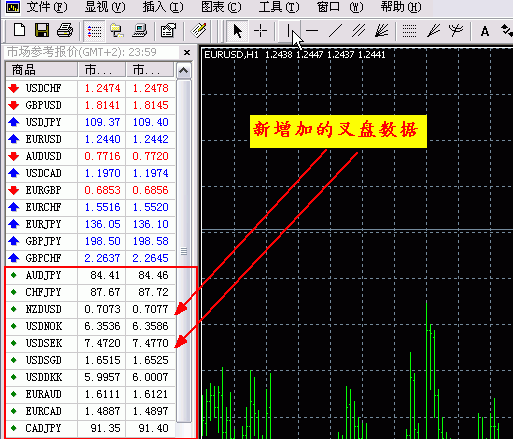Image resolution: width=513 pixels, height=439 pixels.
Task: Click the quote list scrollbar thumb
Action: 184,251
